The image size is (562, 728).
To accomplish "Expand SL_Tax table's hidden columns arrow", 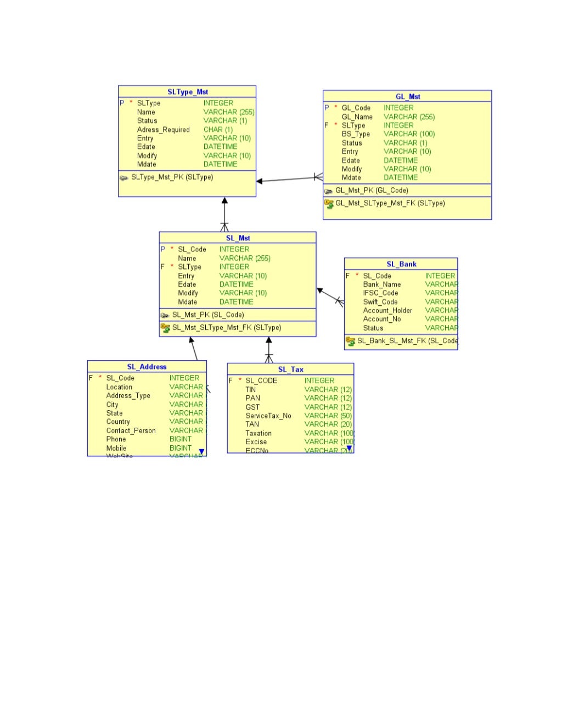I will point(349,449).
